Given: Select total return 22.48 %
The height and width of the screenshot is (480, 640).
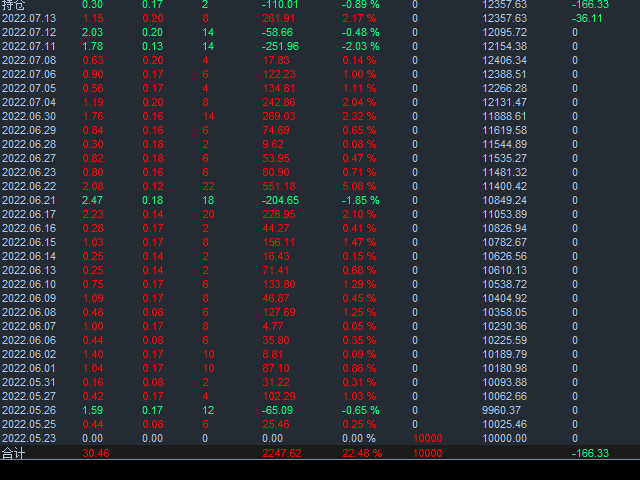Looking at the screenshot, I should click(362, 453).
